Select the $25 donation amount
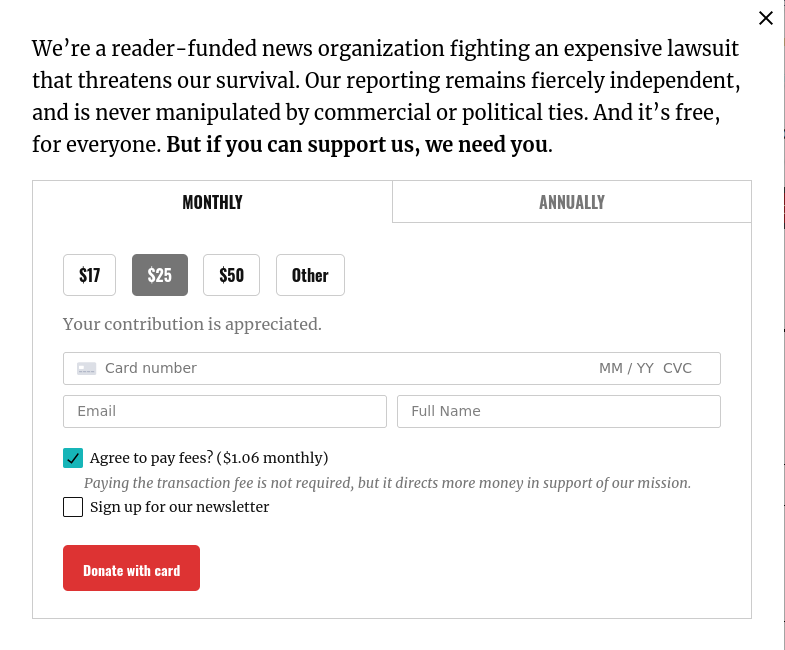 click(160, 275)
